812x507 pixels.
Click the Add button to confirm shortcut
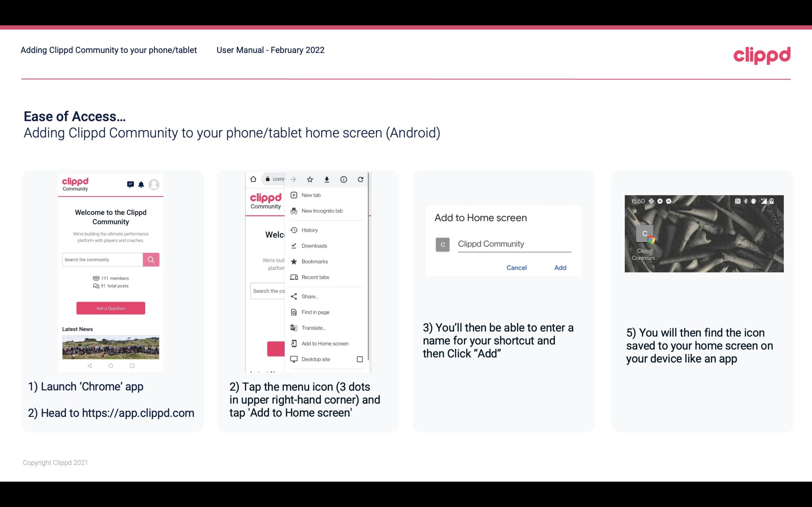[x=560, y=268]
